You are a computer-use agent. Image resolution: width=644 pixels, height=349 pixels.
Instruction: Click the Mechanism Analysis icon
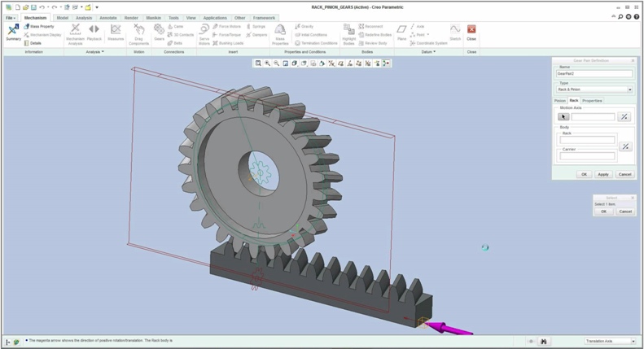click(x=75, y=31)
